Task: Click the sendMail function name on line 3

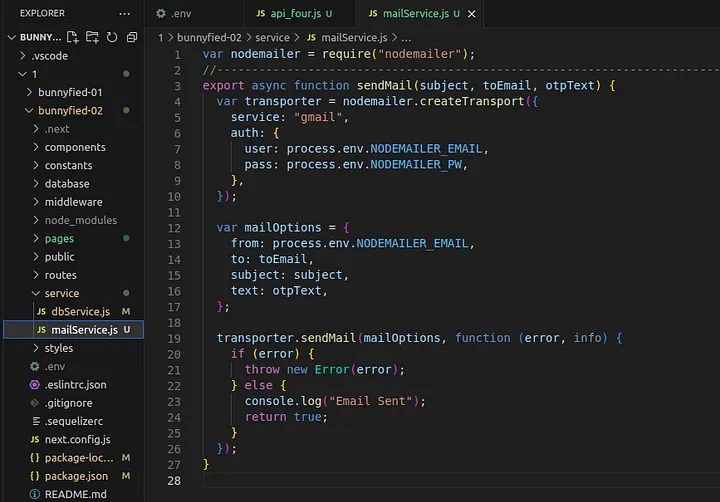Action: [385, 85]
